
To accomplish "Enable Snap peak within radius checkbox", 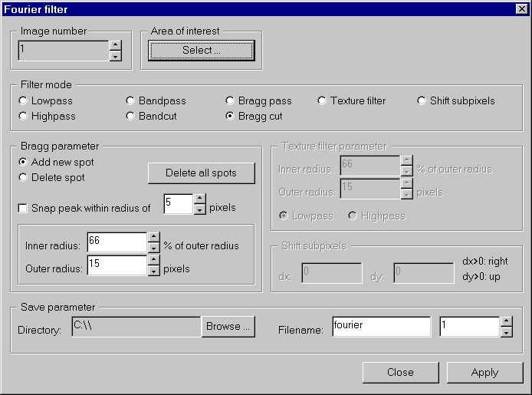I will coord(24,208).
